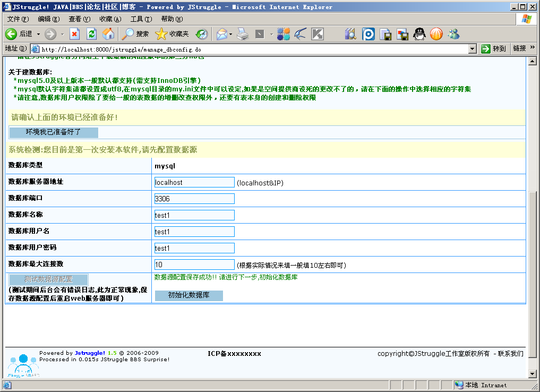This screenshot has width=540, height=392.
Task: Click the max connections field 10
Action: (x=194, y=265)
